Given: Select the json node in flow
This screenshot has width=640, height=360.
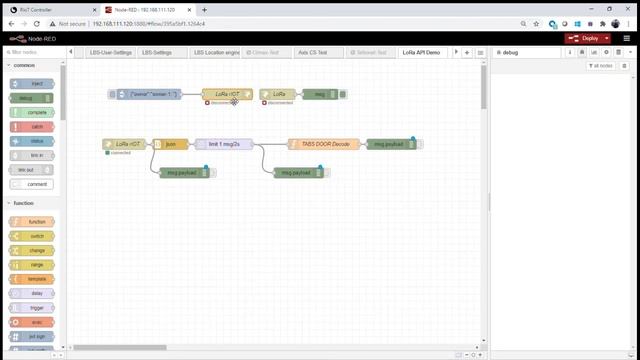Looking at the screenshot, I should [x=171, y=144].
